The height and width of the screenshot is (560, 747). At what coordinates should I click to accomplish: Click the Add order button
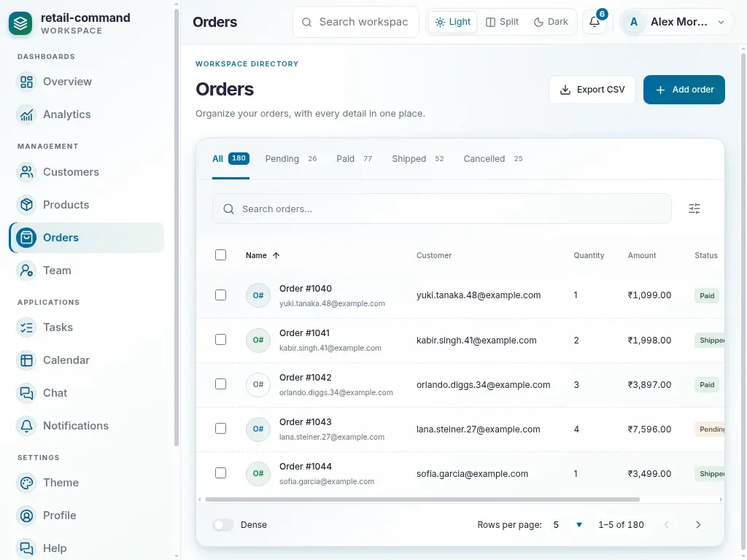pos(684,90)
